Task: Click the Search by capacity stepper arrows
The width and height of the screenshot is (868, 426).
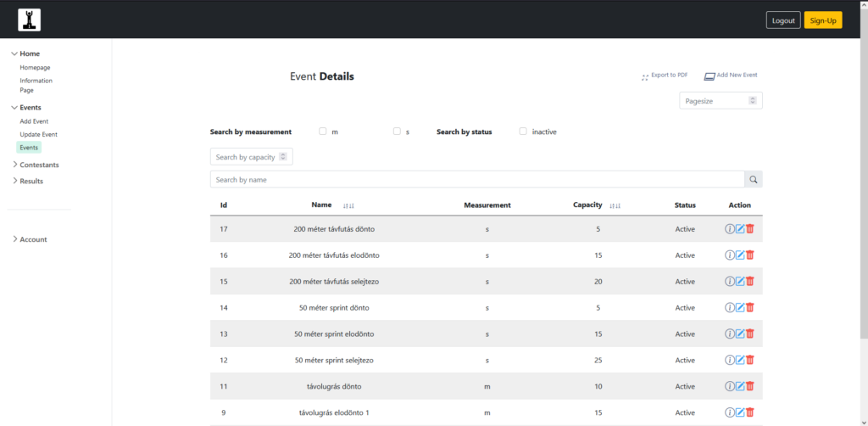Action: [283, 157]
